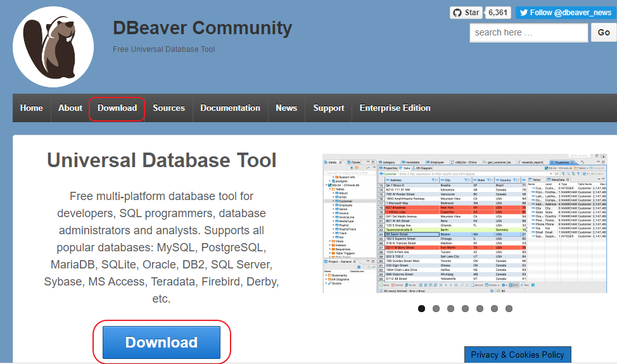Follow @dbeaver_news on Twitter
617x364 pixels.
tap(565, 13)
